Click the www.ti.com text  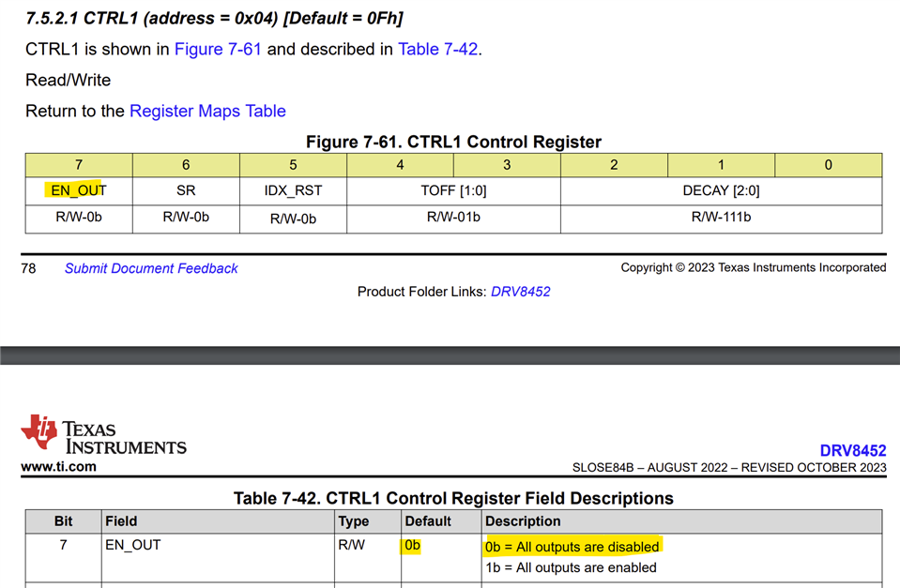(x=58, y=466)
